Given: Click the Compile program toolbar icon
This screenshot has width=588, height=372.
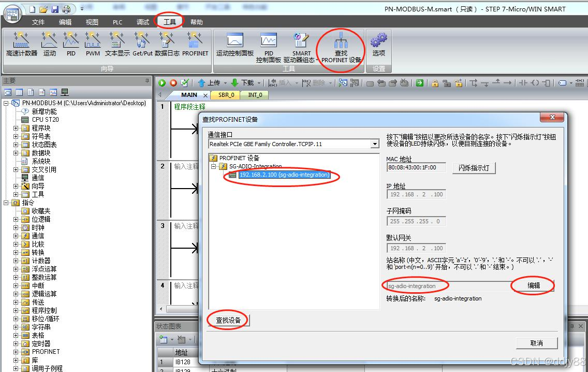Looking at the screenshot, I should 185,83.
